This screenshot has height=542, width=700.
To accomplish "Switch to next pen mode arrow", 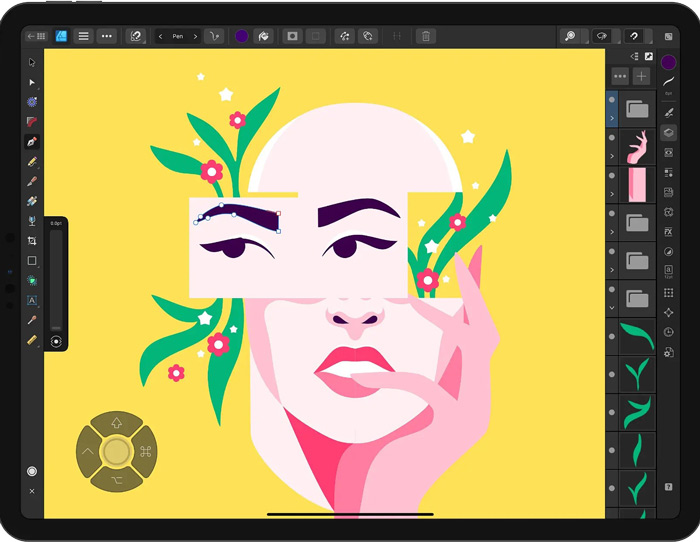I will point(195,36).
